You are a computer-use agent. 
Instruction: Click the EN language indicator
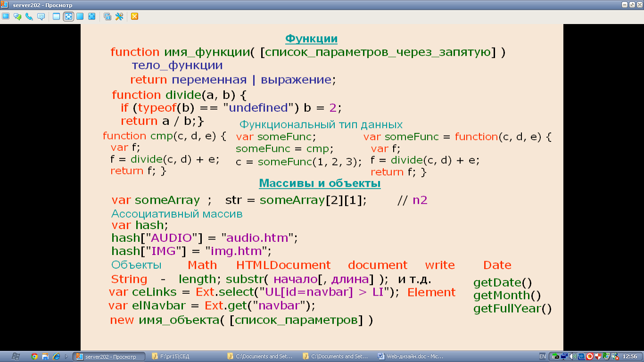(543, 356)
